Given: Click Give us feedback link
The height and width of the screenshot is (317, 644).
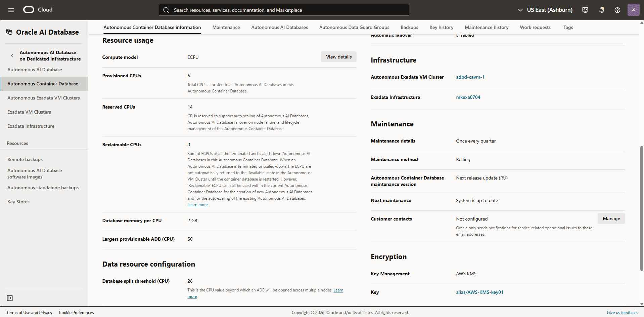Looking at the screenshot, I should point(622,312).
